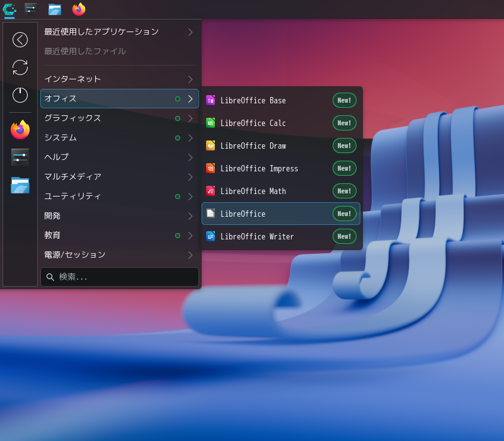Click the magnifier icon in search field
This screenshot has width=504, height=441.
50,277
